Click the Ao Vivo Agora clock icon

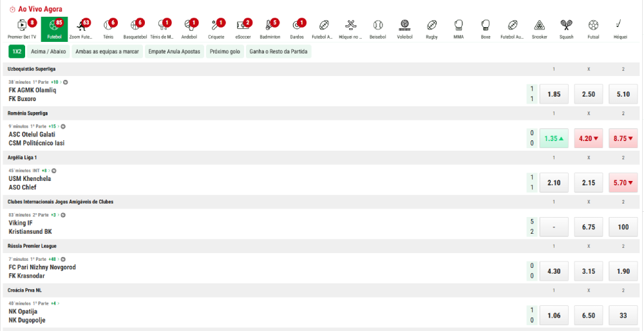pos(12,8)
